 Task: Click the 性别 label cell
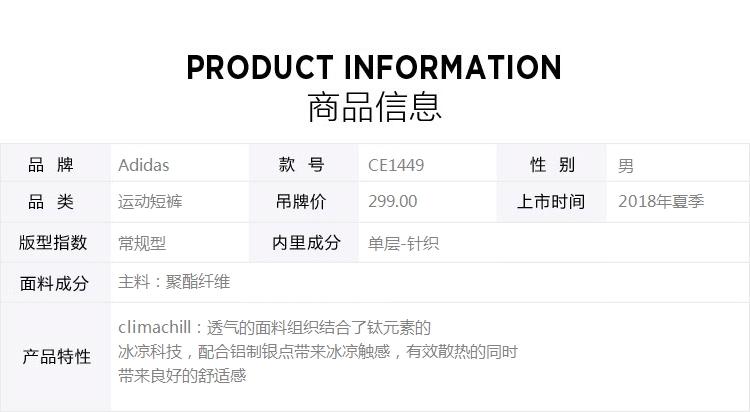click(552, 163)
